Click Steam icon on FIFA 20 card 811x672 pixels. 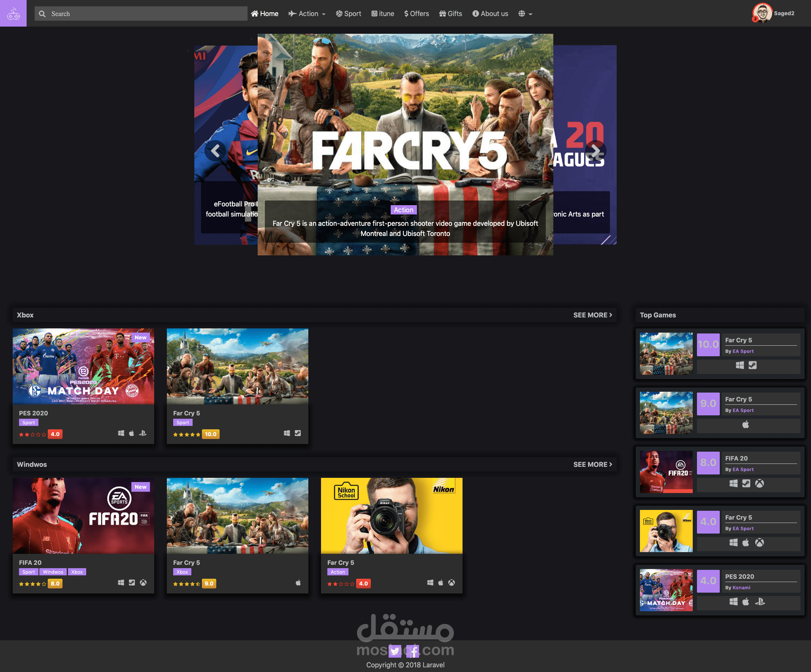coord(132,583)
